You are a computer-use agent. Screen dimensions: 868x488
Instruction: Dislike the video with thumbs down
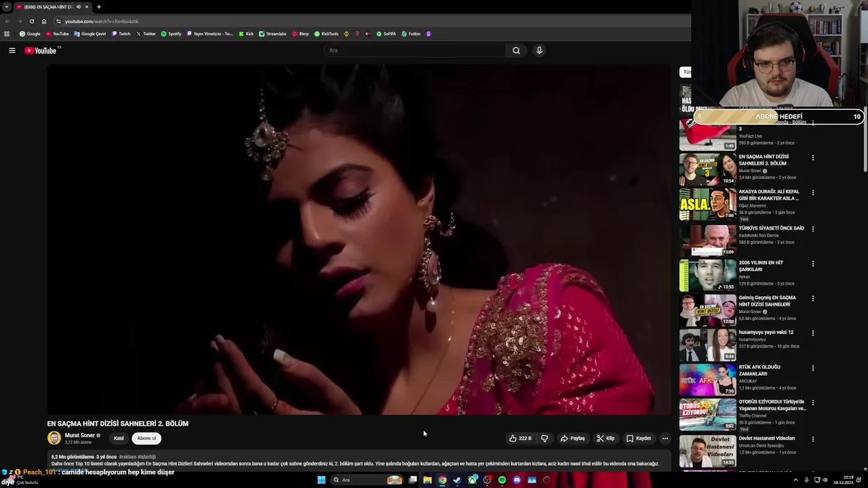click(x=544, y=439)
